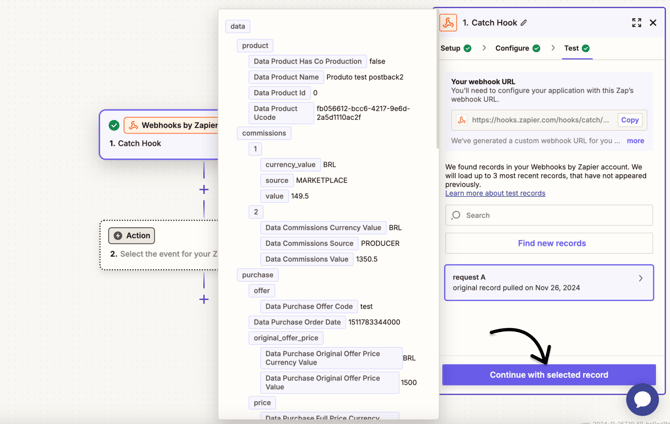Click the commissions group tag
670x424 pixels.
(x=264, y=133)
